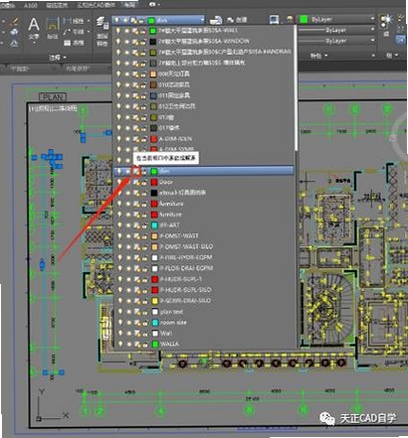Click the match layer icon right of dropdown
Image resolution: width=408 pixels, height=438 pixels.
click(216, 20)
